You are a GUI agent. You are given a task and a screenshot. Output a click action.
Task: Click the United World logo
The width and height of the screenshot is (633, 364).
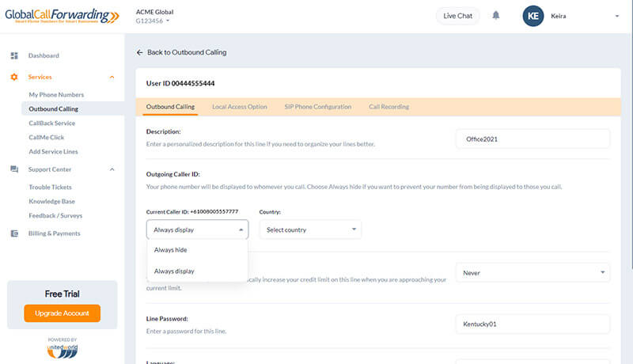tap(63, 351)
